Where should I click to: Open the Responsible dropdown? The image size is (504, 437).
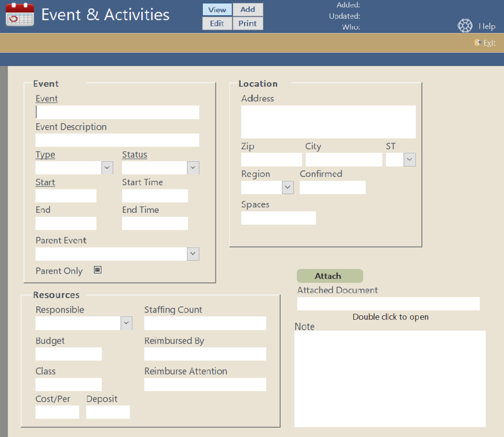pyautogui.click(x=126, y=323)
